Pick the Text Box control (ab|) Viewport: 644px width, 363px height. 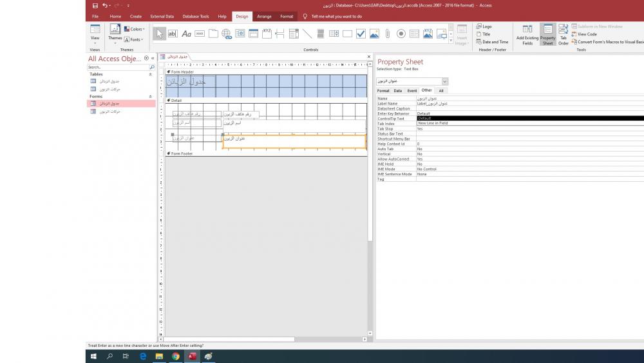tap(173, 34)
